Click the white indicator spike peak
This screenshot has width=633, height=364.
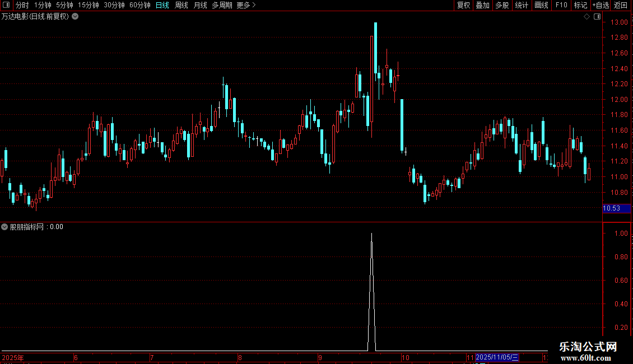(371, 234)
